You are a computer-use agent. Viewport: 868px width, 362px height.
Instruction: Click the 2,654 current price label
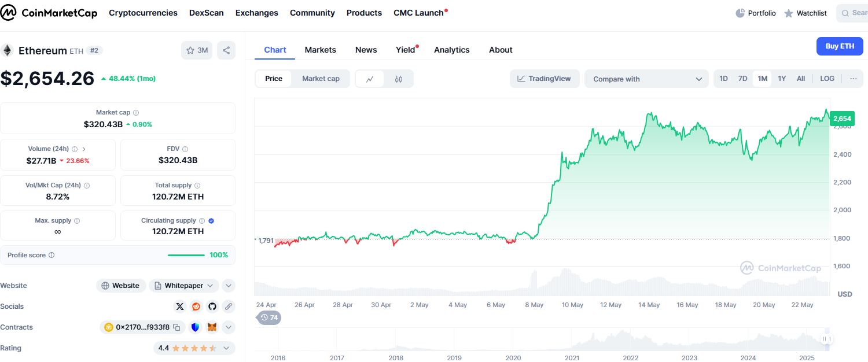(x=842, y=119)
